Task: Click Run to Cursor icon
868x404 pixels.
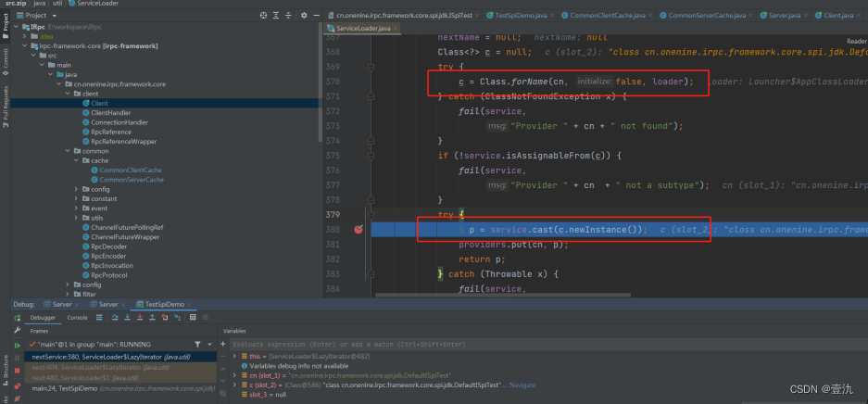Action: coord(177,317)
